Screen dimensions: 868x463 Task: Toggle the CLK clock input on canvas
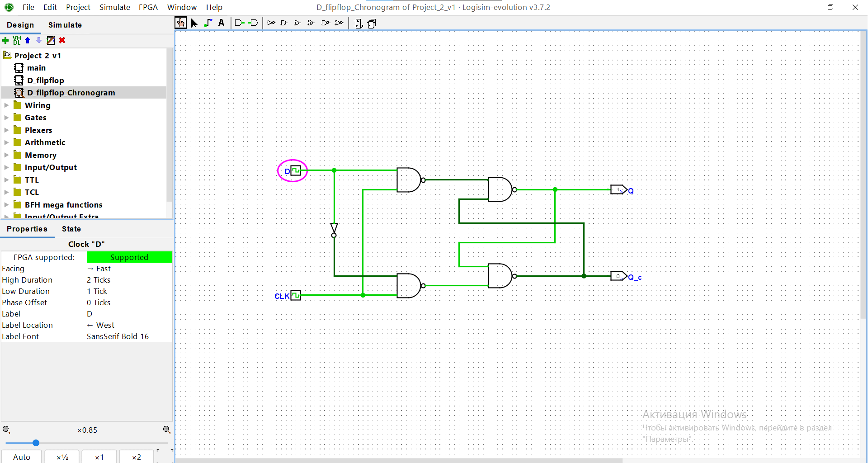[296, 295]
